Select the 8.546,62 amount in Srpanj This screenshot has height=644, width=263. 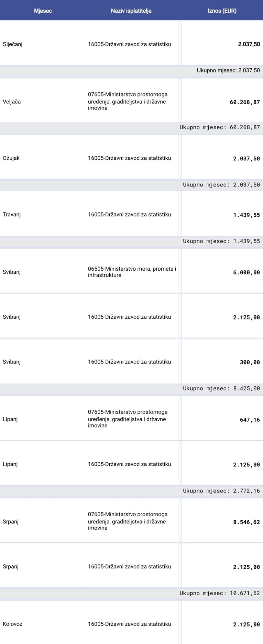[x=246, y=522]
